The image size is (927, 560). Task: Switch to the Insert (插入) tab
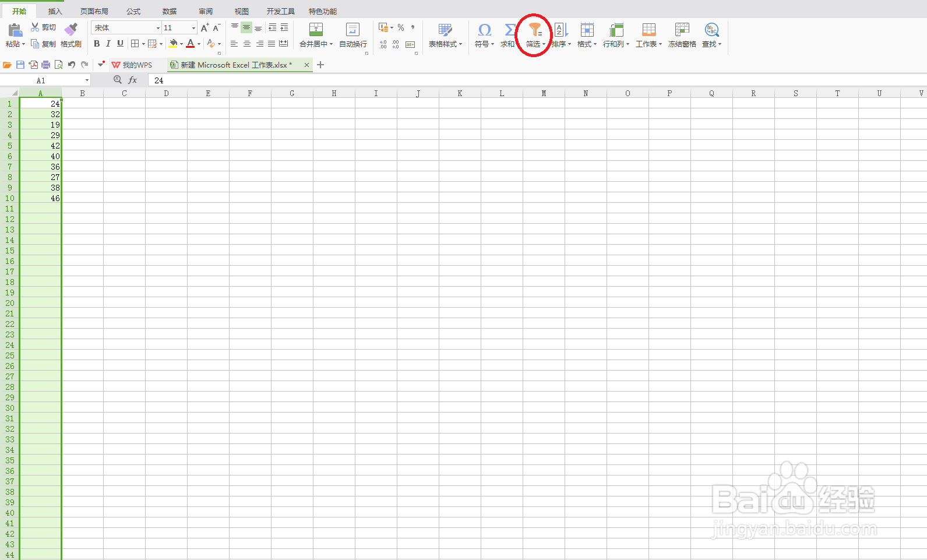[55, 11]
